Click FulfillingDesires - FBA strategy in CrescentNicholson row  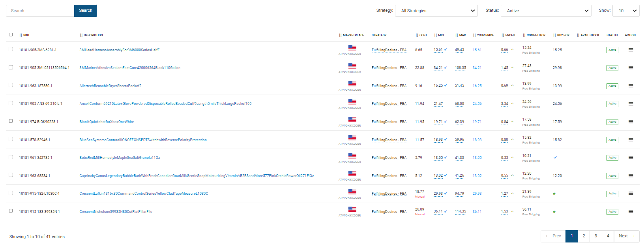(x=389, y=212)
